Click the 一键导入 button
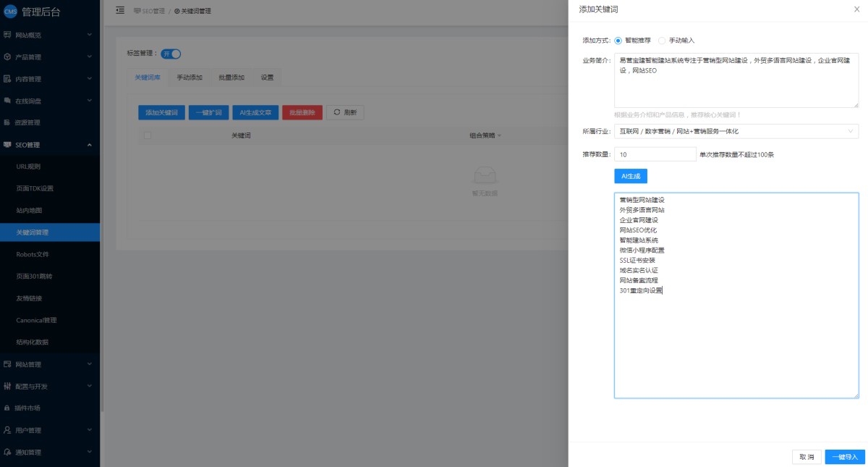The image size is (868, 467). point(844,457)
